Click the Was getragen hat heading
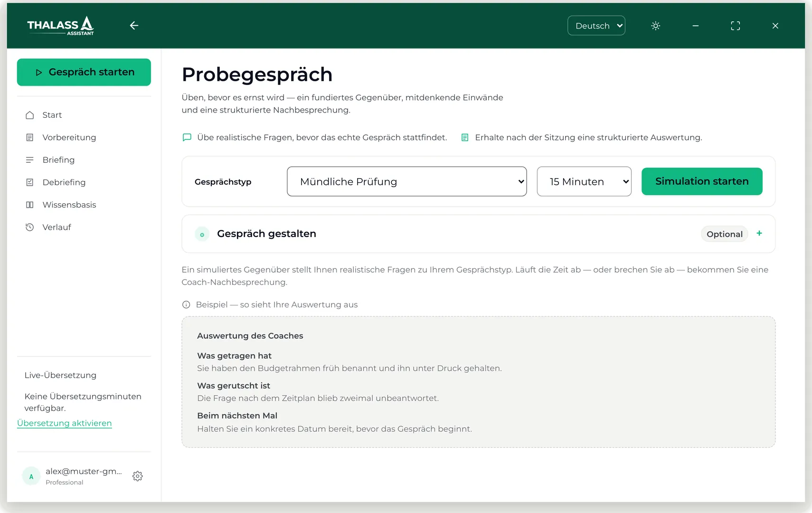Image resolution: width=812 pixels, height=513 pixels. coord(234,356)
